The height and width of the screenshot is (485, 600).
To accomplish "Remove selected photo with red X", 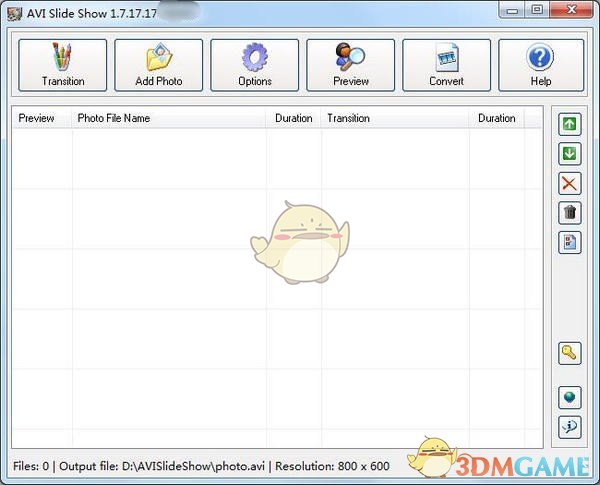I will coord(569,183).
